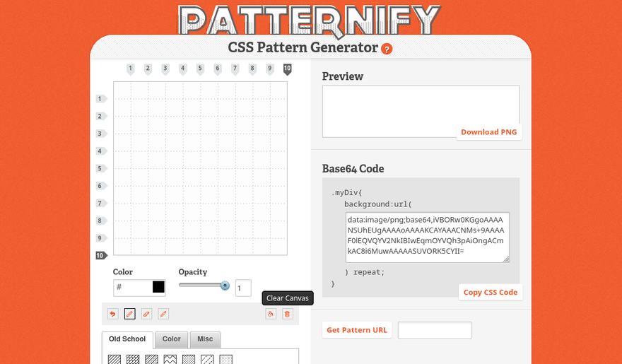Click the PATTERNIFY logo title
This screenshot has width=622, height=364.
[x=310, y=20]
